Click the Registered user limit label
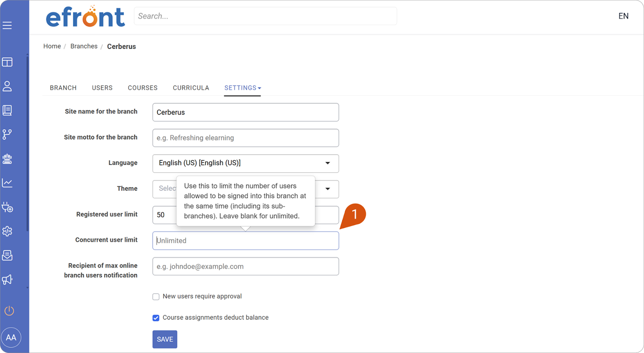 [107, 215]
